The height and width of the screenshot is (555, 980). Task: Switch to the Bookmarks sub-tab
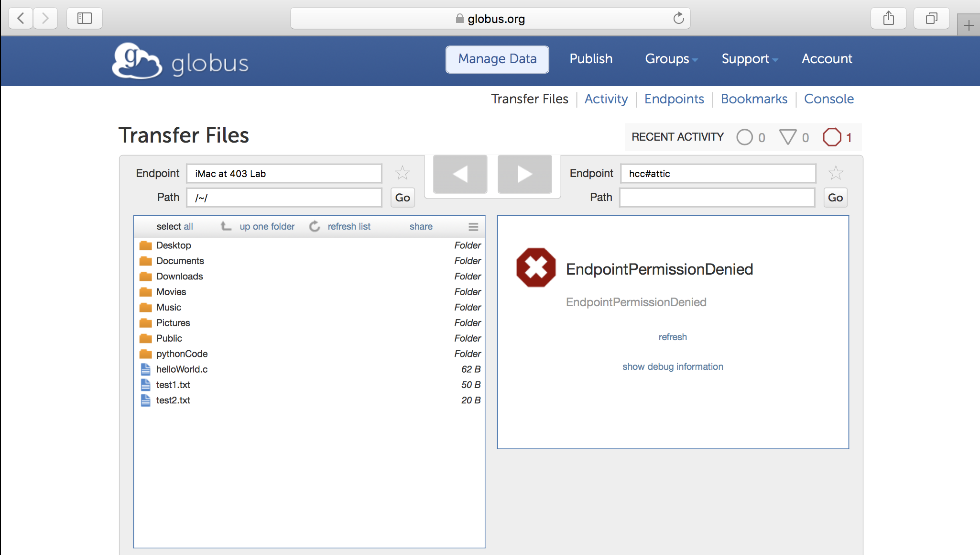coord(754,99)
